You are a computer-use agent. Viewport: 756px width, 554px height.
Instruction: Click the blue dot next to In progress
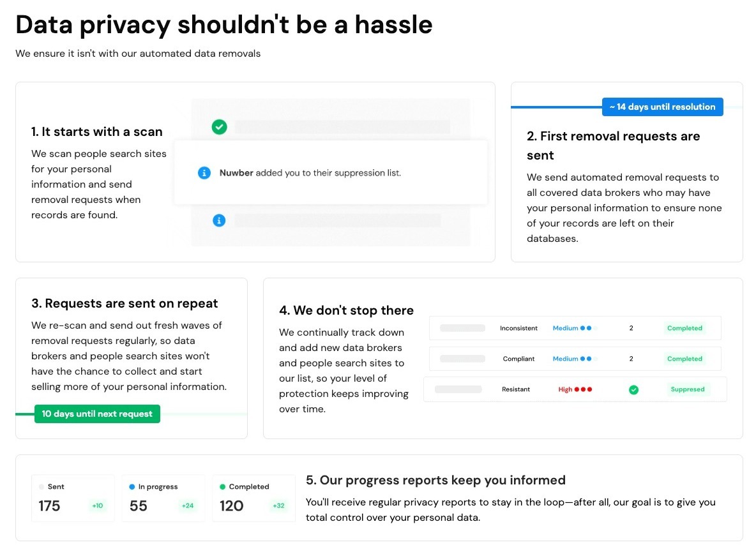point(132,486)
